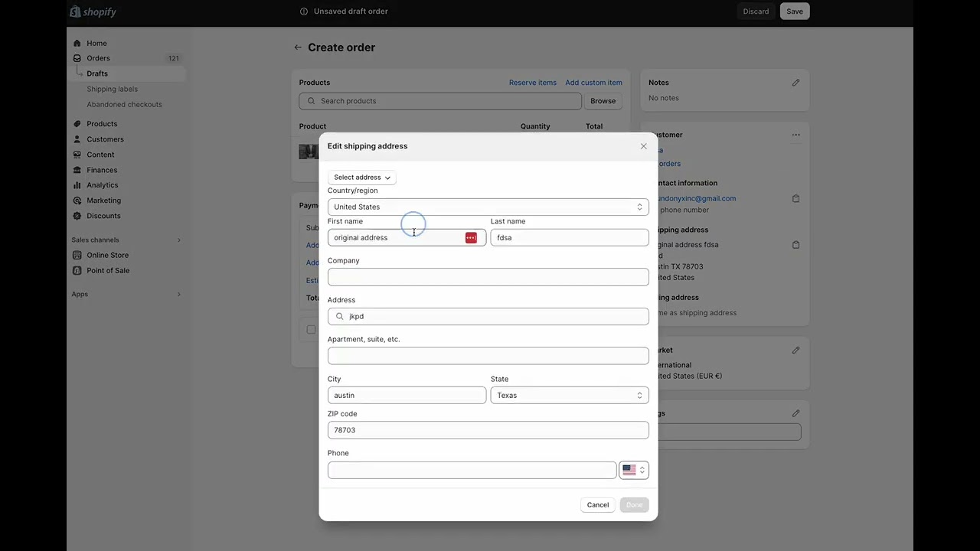
Task: Click the 1Password icon in First name field
Action: click(x=471, y=237)
